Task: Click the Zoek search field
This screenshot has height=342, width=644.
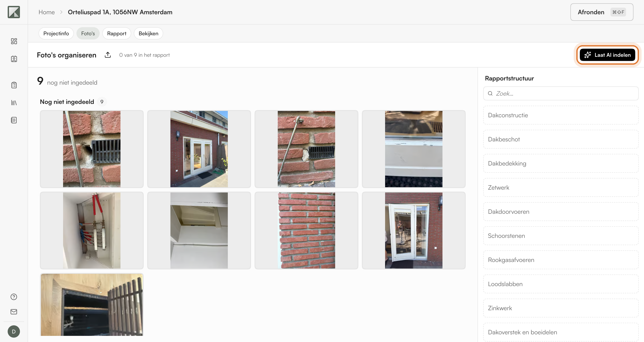Action: pos(561,94)
